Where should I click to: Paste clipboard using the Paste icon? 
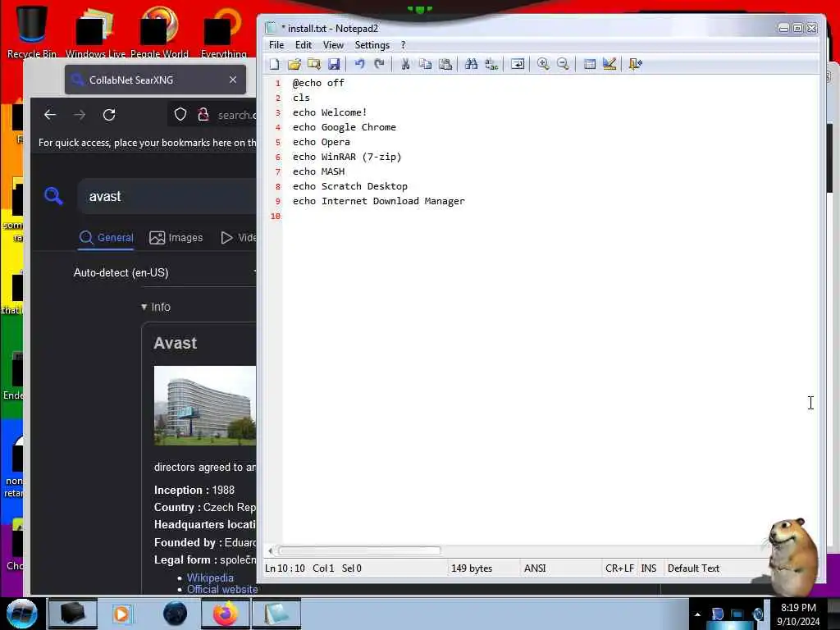[x=445, y=64]
